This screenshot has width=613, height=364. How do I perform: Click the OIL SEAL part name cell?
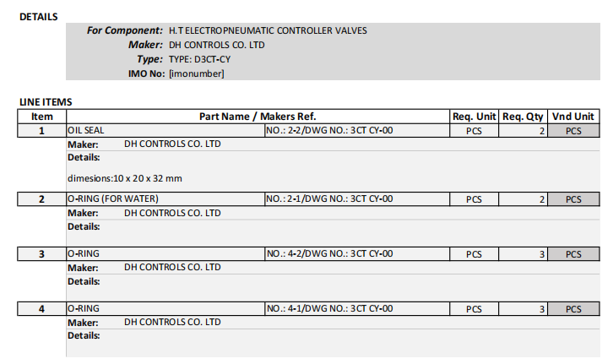(165, 131)
